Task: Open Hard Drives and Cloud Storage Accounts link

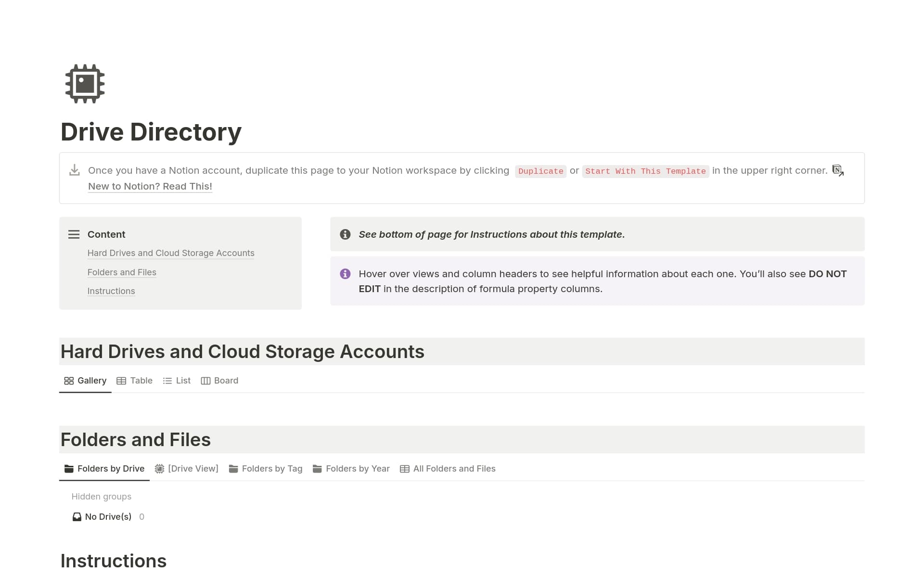Action: pos(171,253)
